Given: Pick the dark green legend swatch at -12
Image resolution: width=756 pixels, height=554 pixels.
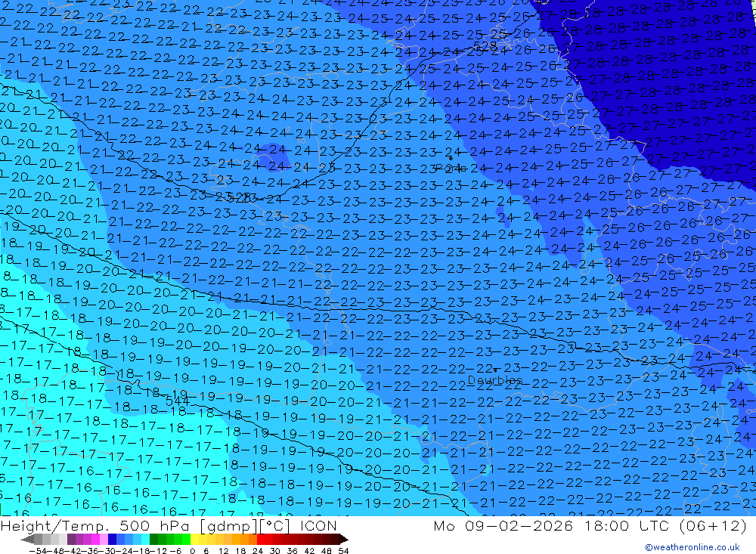Looking at the screenshot, I should [x=153, y=539].
